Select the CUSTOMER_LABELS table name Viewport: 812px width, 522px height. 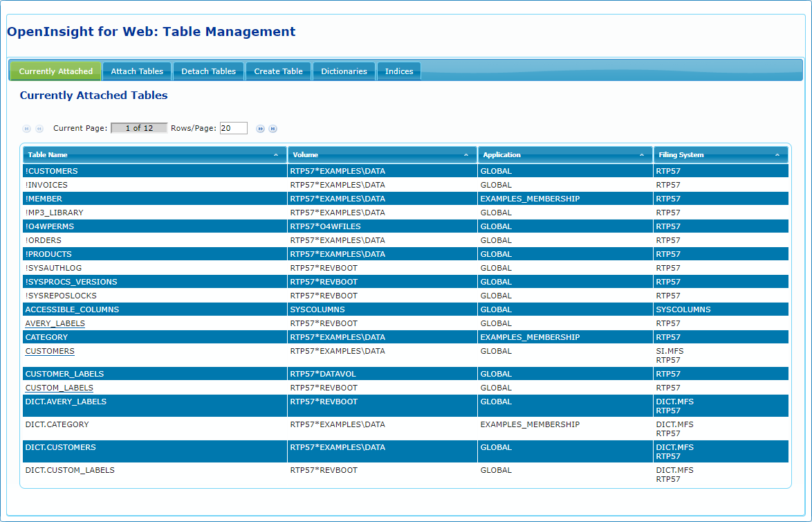pos(65,374)
